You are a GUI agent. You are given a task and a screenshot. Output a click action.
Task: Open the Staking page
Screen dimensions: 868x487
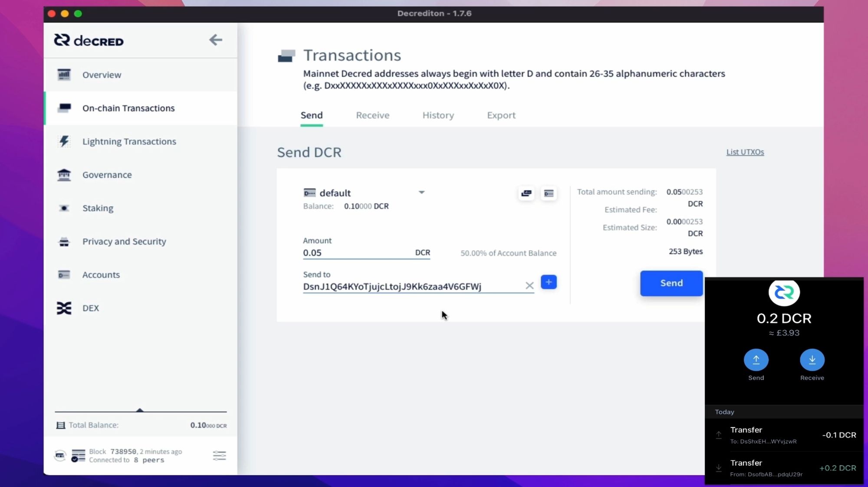pyautogui.click(x=98, y=208)
